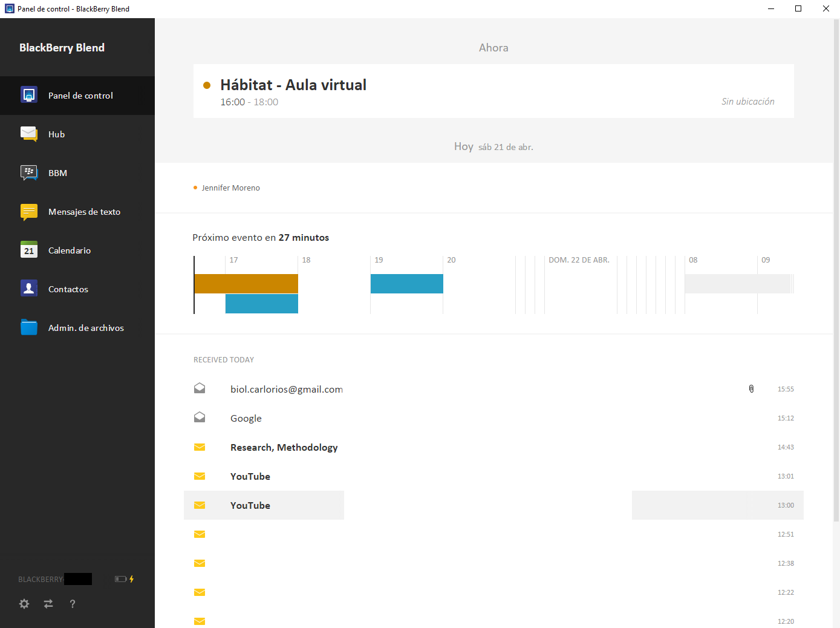The image size is (840, 628).
Task: Maximize the BlackBerry Blend window
Action: 798,8
